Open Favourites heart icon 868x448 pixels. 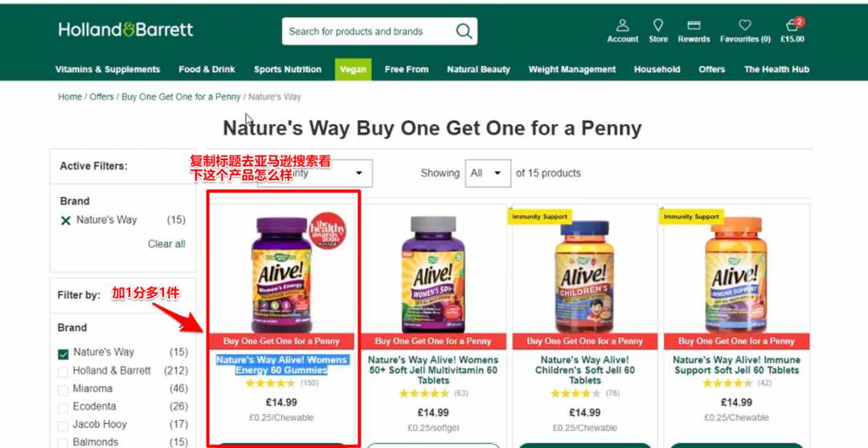click(745, 26)
